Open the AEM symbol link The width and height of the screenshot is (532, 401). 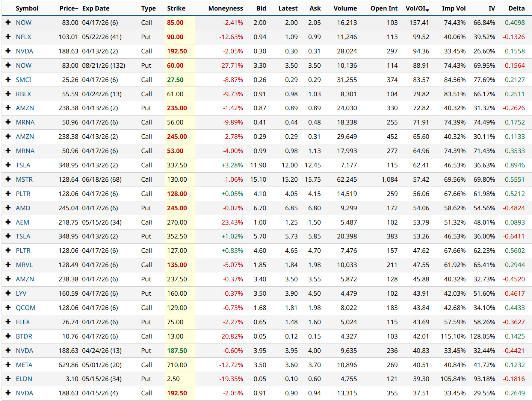[23, 222]
